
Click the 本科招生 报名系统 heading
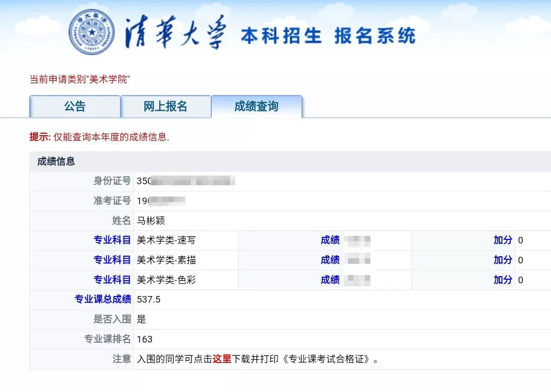point(328,36)
